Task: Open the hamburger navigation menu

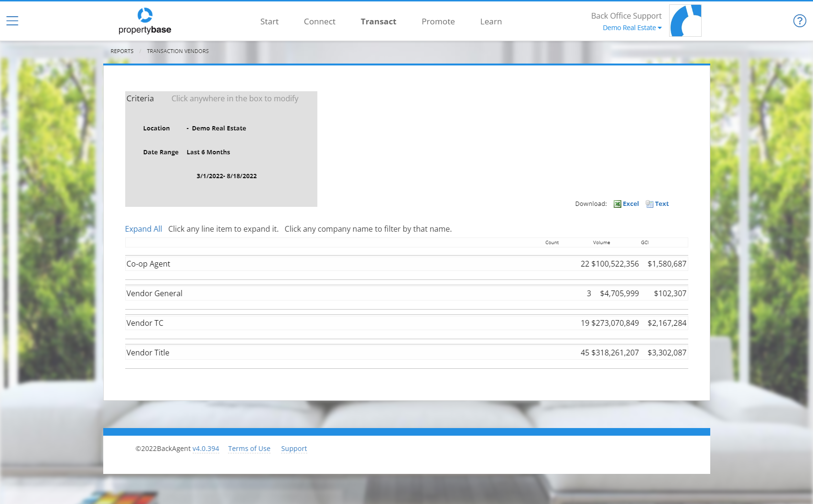Action: (x=12, y=20)
